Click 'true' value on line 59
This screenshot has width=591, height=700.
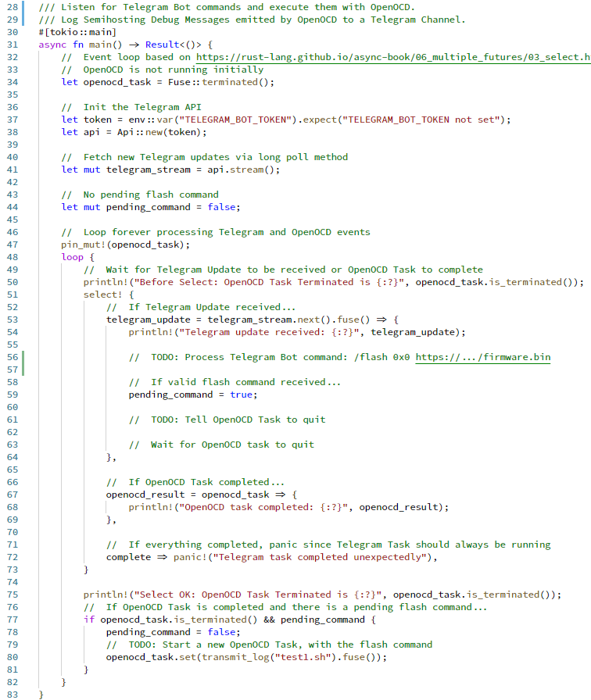tap(242, 395)
